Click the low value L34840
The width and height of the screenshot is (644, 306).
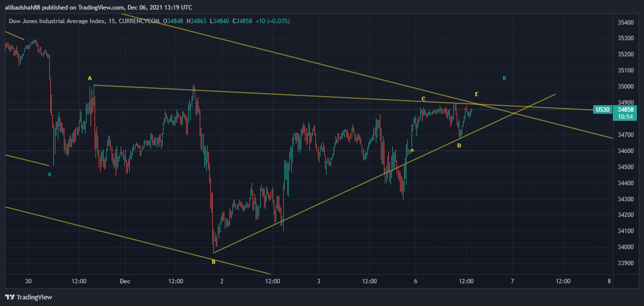(220, 21)
